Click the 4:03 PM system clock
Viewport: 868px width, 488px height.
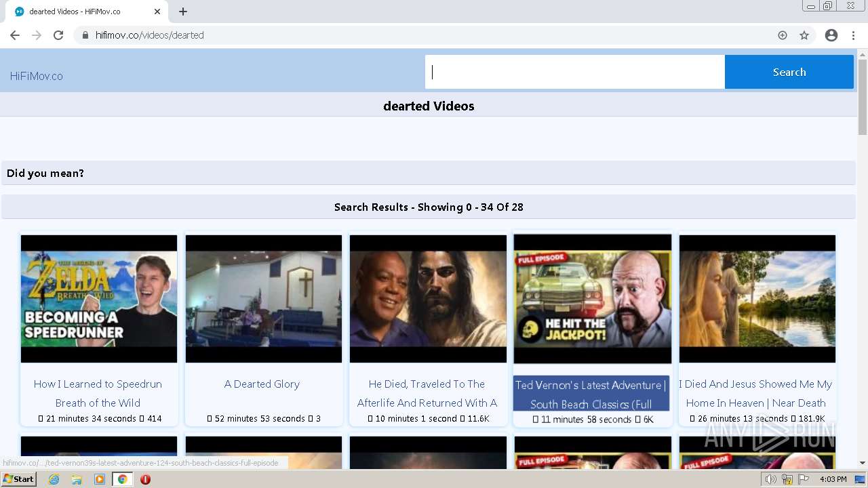(833, 479)
